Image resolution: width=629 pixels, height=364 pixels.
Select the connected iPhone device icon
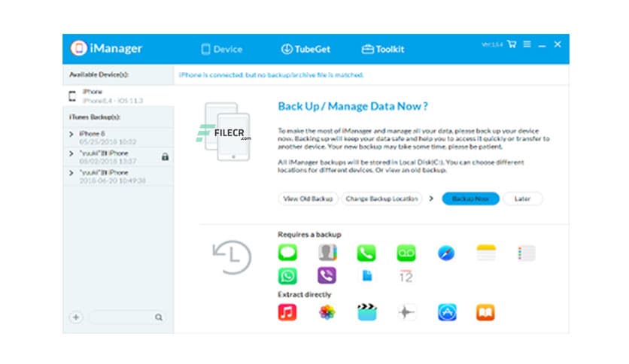[73, 96]
